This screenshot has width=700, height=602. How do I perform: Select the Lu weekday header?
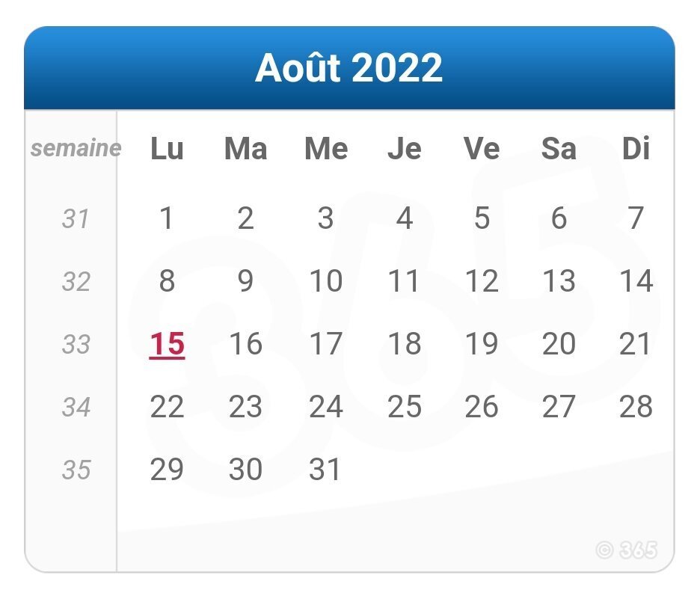pyautogui.click(x=167, y=148)
